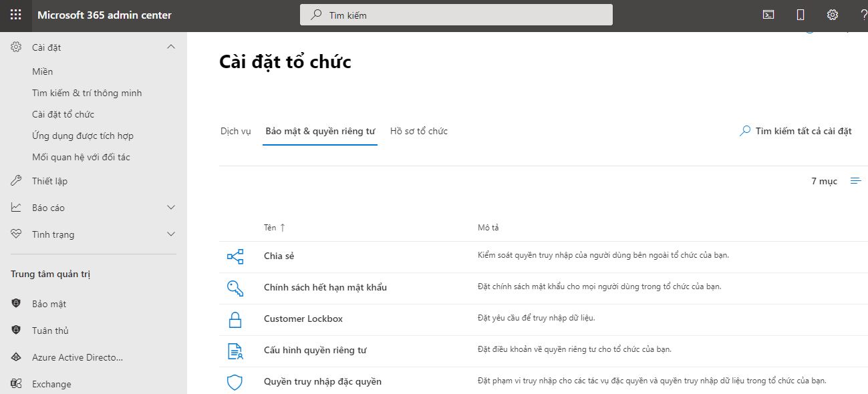This screenshot has height=394, width=868.
Task: Click the top Tìm kiếm search box
Action: pyautogui.click(x=456, y=15)
